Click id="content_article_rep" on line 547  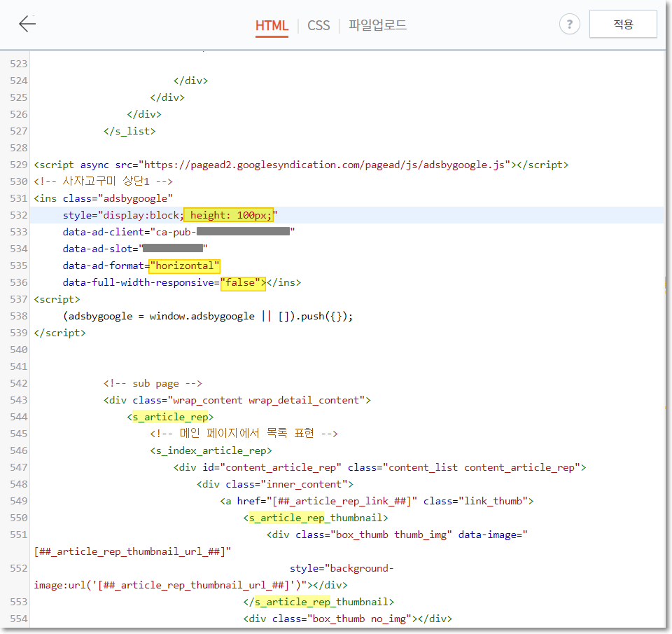tap(272, 467)
